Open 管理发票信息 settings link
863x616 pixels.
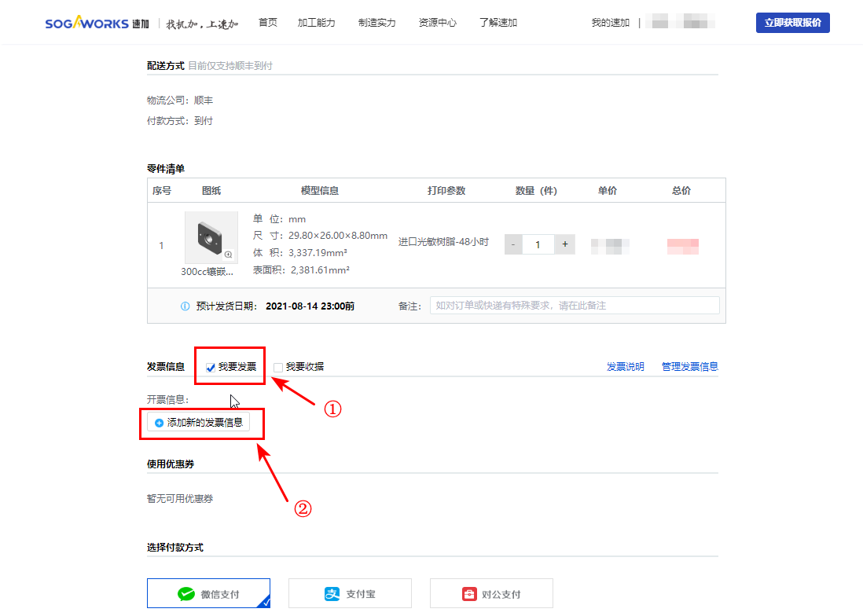[x=689, y=366]
